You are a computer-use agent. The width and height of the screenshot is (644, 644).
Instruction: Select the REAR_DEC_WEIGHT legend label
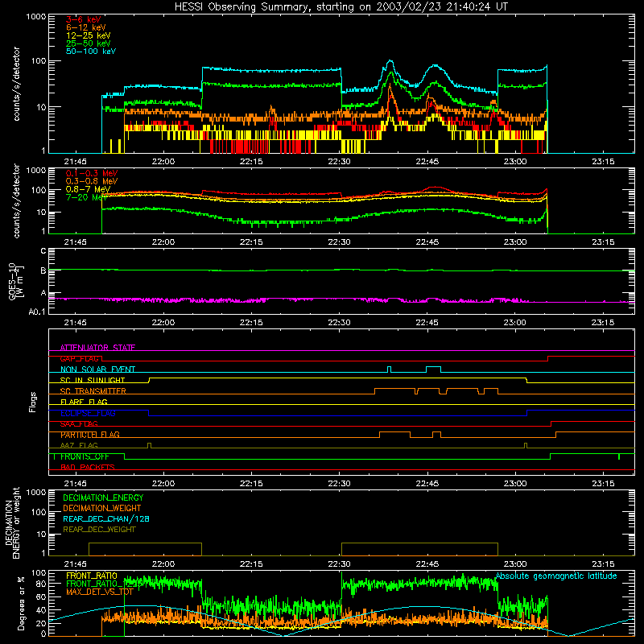click(x=99, y=530)
